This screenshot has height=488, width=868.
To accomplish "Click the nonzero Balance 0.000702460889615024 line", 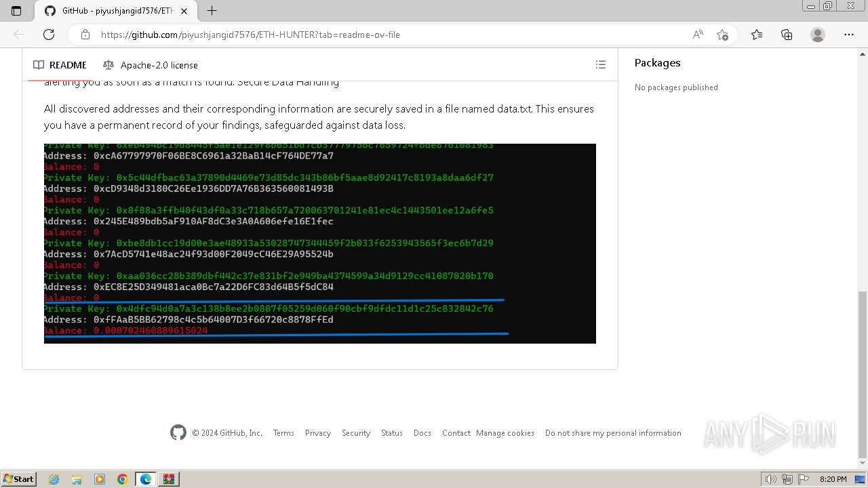I will (x=126, y=331).
